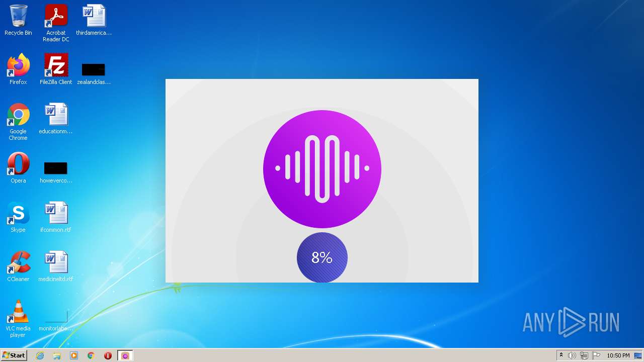Open Acrobat Reader DC shortcut
The height and width of the screenshot is (362, 644).
(56, 23)
